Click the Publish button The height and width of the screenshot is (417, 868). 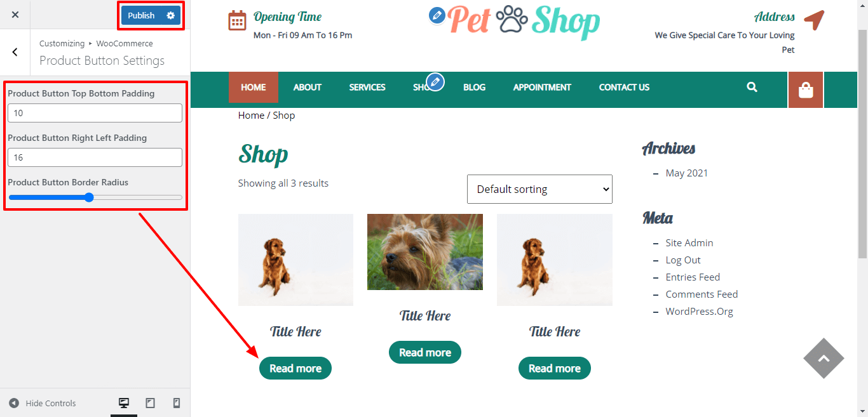pyautogui.click(x=141, y=15)
